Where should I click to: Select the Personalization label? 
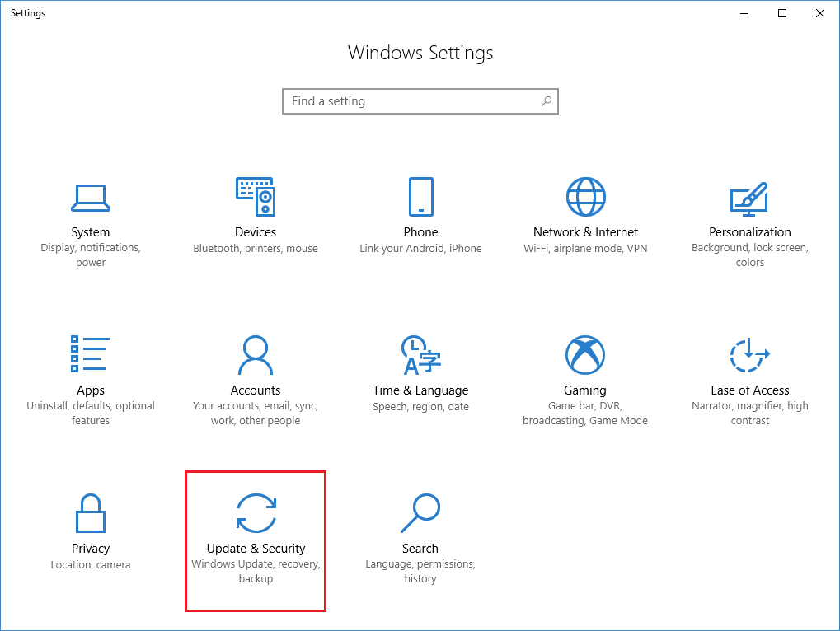tap(750, 232)
